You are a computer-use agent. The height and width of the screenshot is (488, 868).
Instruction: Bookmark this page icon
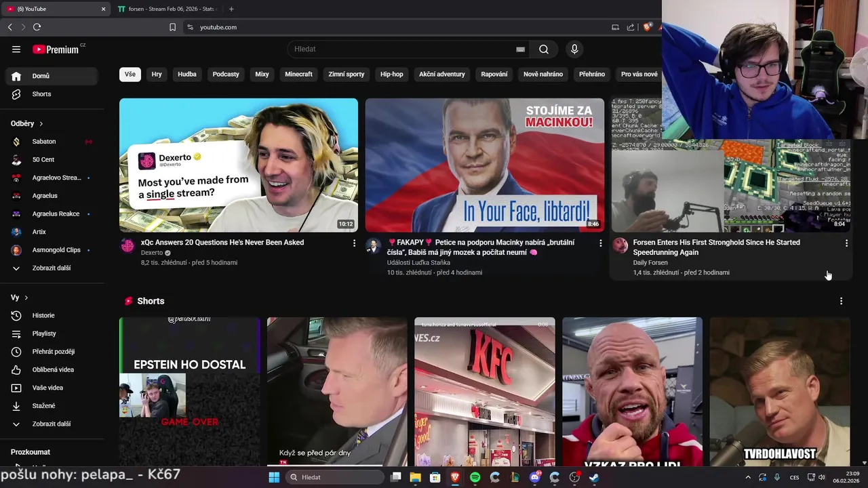(172, 27)
